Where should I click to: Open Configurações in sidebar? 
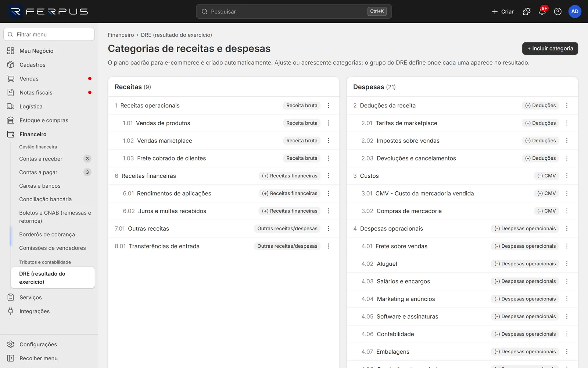point(49,344)
